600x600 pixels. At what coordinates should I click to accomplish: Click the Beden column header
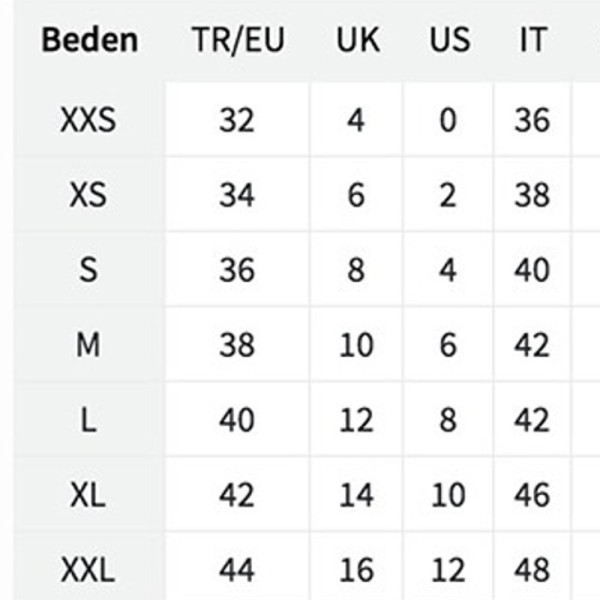click(x=90, y=40)
